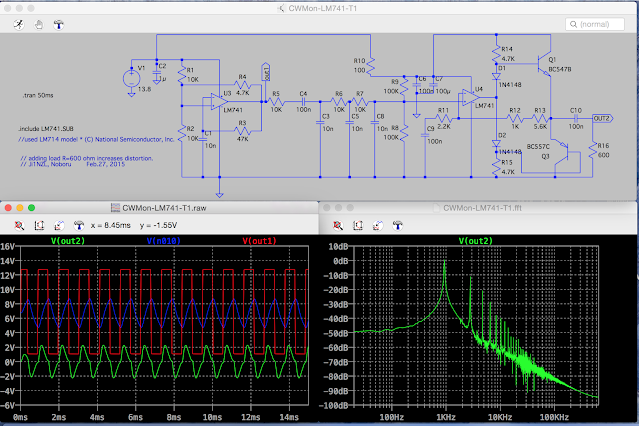Select V(out2) trace label in FFT window
The image size is (639, 426).
pos(476,241)
